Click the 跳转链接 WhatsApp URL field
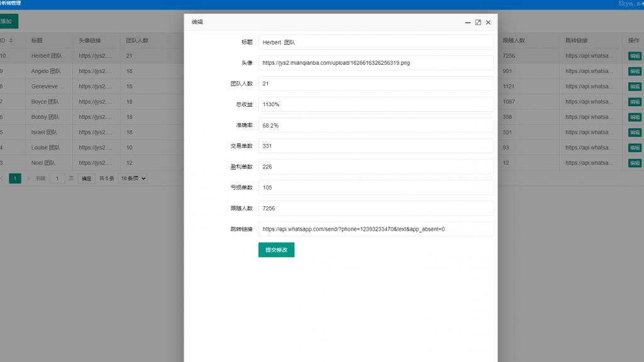This screenshot has width=644, height=362. pyautogui.click(x=375, y=229)
